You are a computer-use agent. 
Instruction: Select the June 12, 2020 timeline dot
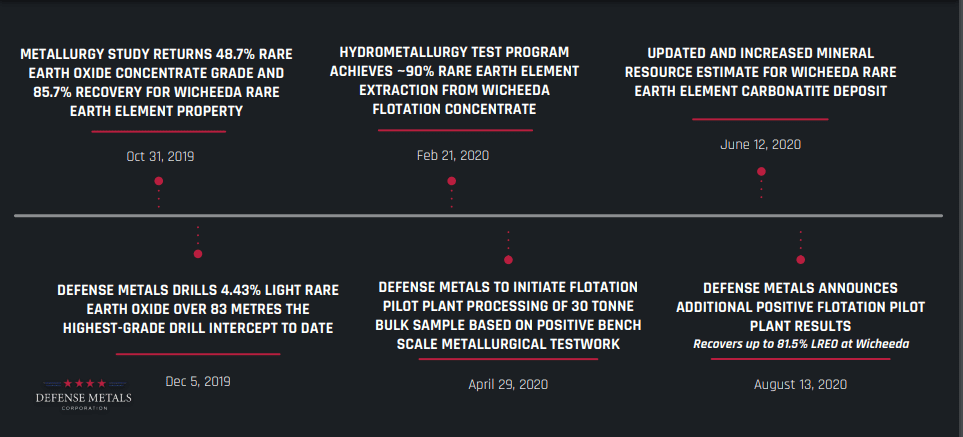(761, 171)
